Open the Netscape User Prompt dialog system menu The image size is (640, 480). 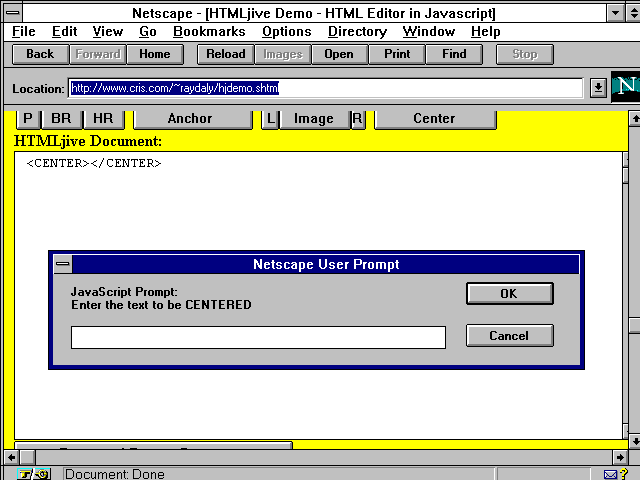63,264
